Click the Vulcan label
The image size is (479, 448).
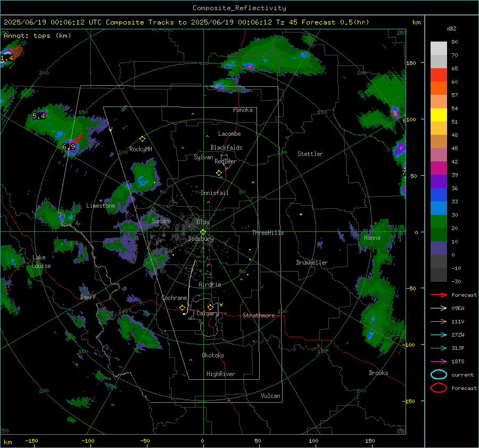coord(270,396)
